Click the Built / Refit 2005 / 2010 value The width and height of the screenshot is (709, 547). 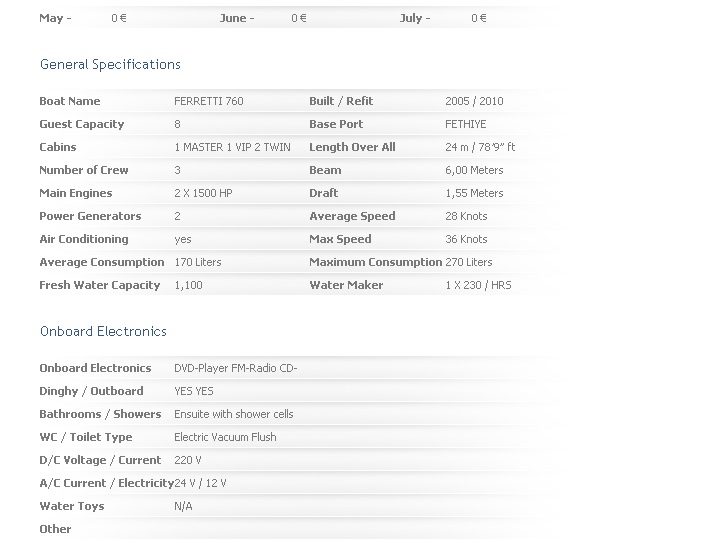tap(474, 101)
